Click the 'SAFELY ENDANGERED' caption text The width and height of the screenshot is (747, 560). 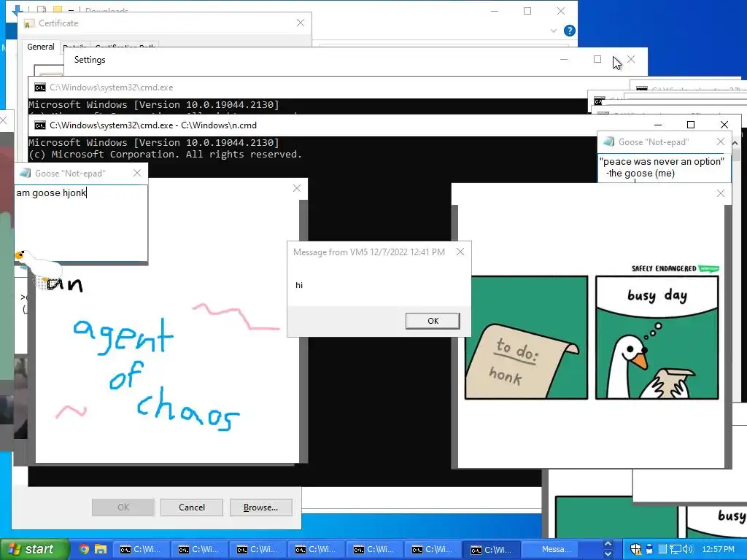click(664, 268)
